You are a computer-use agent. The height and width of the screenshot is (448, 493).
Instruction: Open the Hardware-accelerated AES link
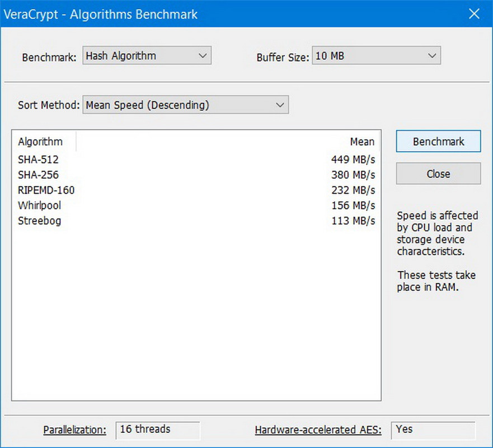(318, 430)
